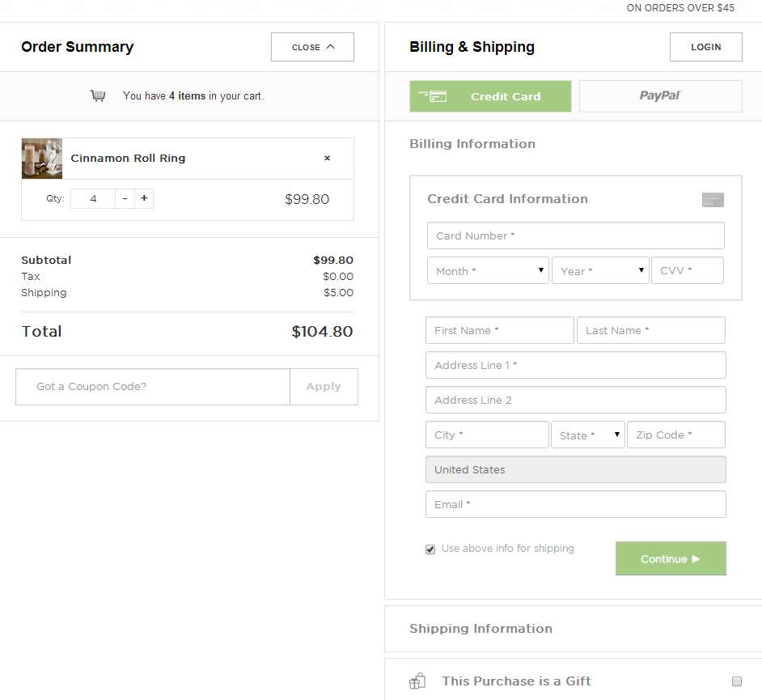Open the Cinnamon Roll Ring product thumbnail
This screenshot has height=700, width=762.
42,159
